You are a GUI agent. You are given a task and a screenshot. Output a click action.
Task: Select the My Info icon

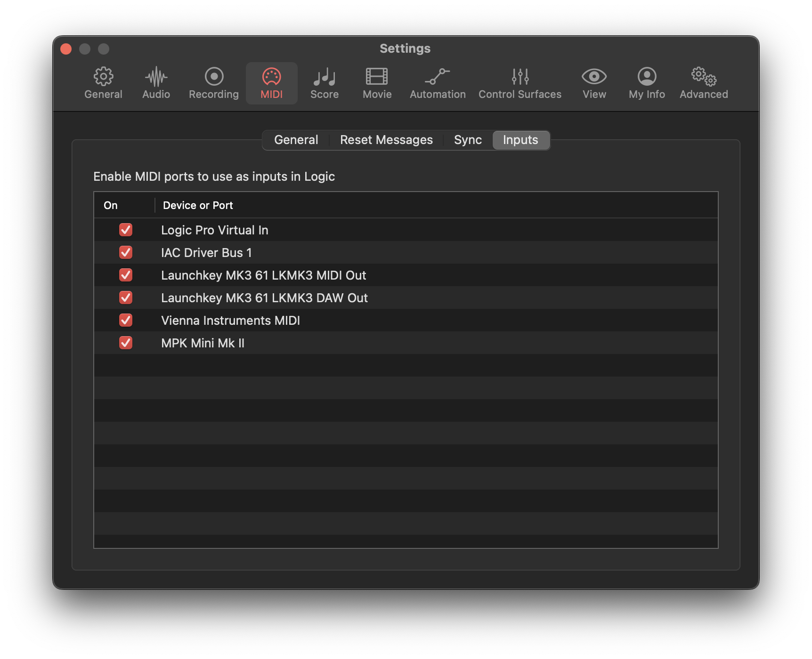(x=646, y=83)
